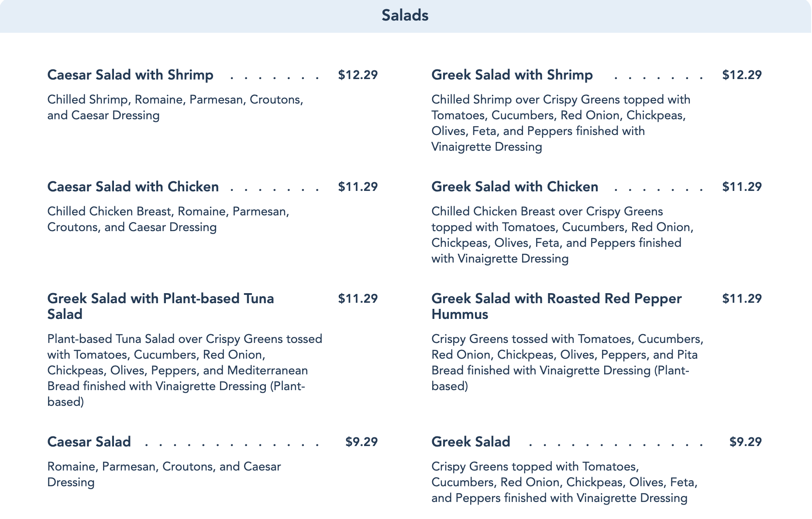Click the Chilled Shrimp, Romaine, Parmesan description
The image size is (812, 519).
[x=175, y=107]
